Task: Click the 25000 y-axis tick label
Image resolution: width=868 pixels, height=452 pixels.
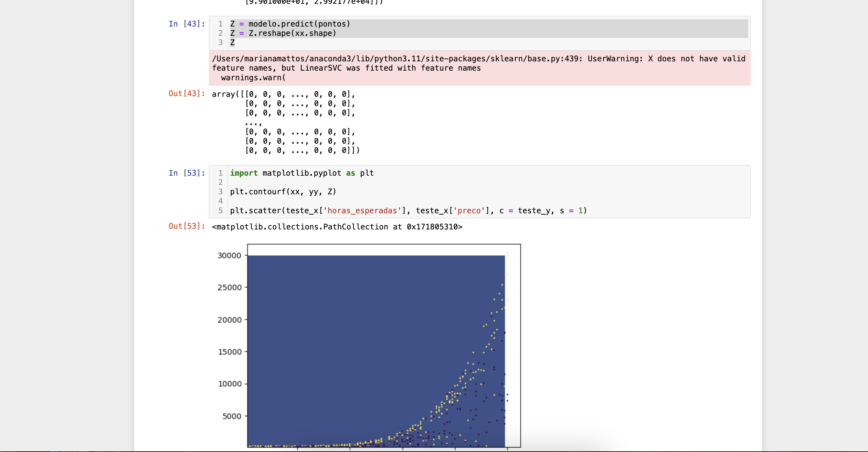Action: point(230,287)
